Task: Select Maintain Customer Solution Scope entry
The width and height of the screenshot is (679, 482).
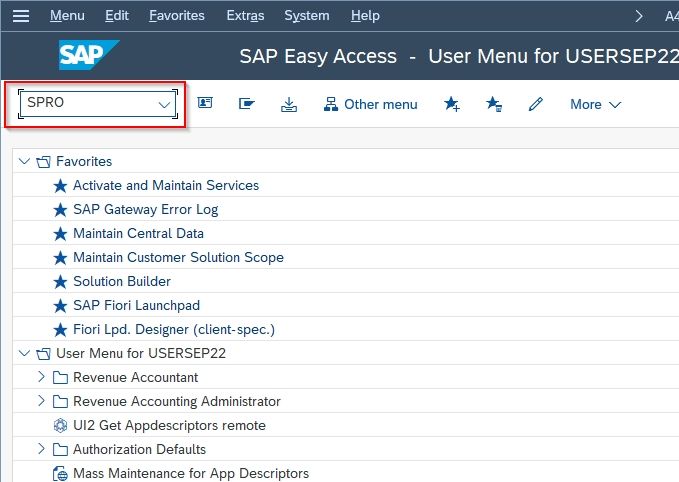Action: coord(178,258)
